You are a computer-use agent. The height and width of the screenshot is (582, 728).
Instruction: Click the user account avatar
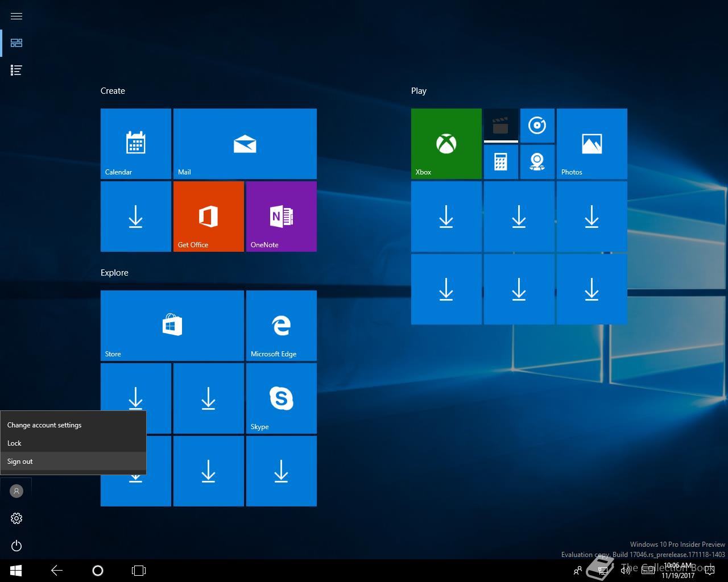16,491
